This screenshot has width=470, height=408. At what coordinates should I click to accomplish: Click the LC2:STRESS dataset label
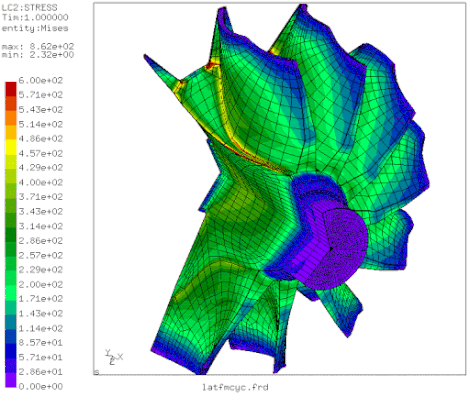tap(29, 7)
